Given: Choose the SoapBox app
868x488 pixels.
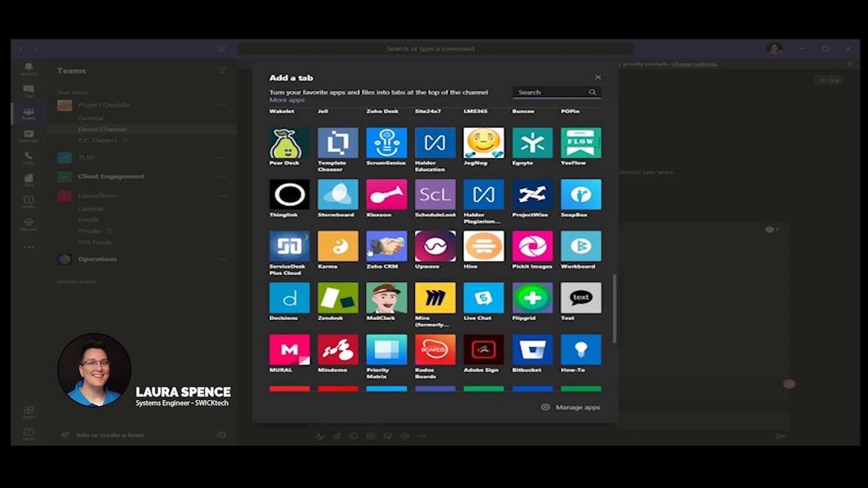Looking at the screenshot, I should click(x=581, y=195).
